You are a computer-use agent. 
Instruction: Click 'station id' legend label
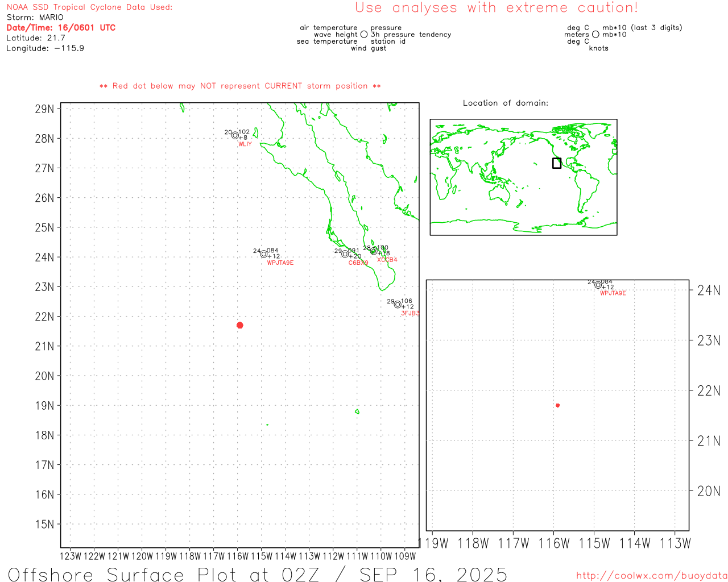388,41
